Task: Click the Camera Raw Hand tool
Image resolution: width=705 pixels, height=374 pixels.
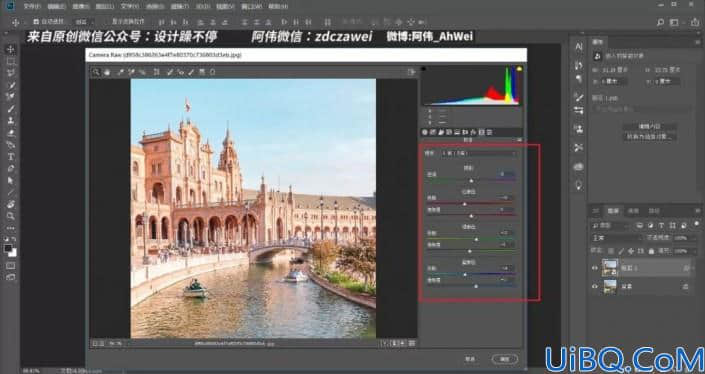Action: point(107,72)
